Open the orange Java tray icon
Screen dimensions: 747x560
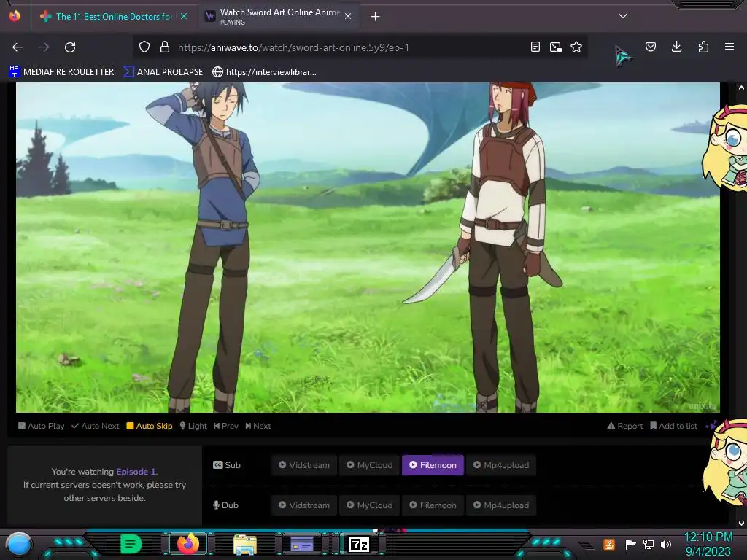609,544
